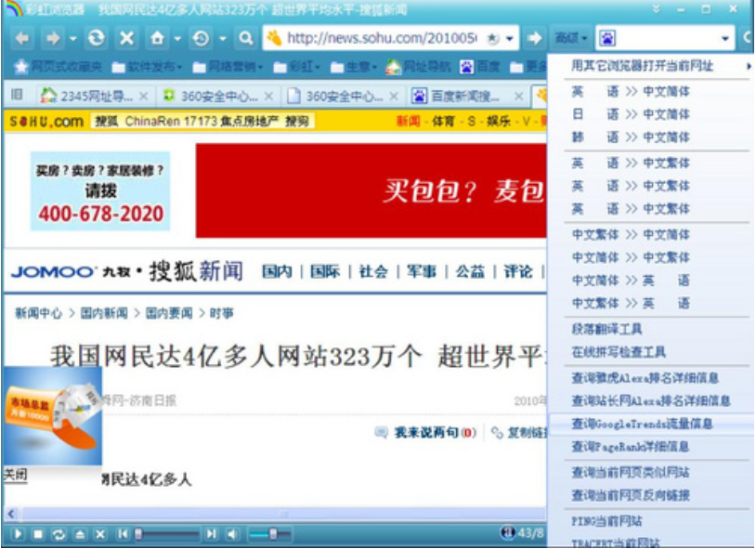This screenshot has height=549, width=756.
Task: Toggle repeat mode in the media bar
Action: (x=59, y=534)
